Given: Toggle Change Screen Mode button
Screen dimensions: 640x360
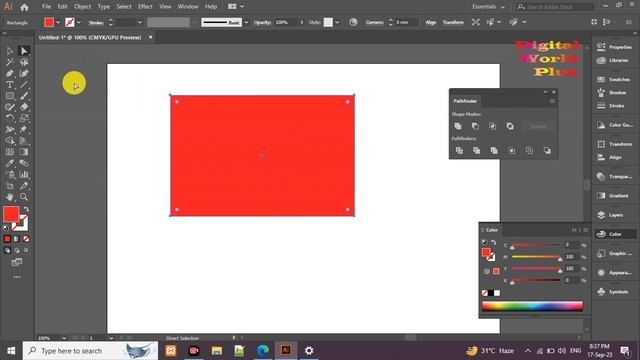Looking at the screenshot, I should click(x=17, y=262).
